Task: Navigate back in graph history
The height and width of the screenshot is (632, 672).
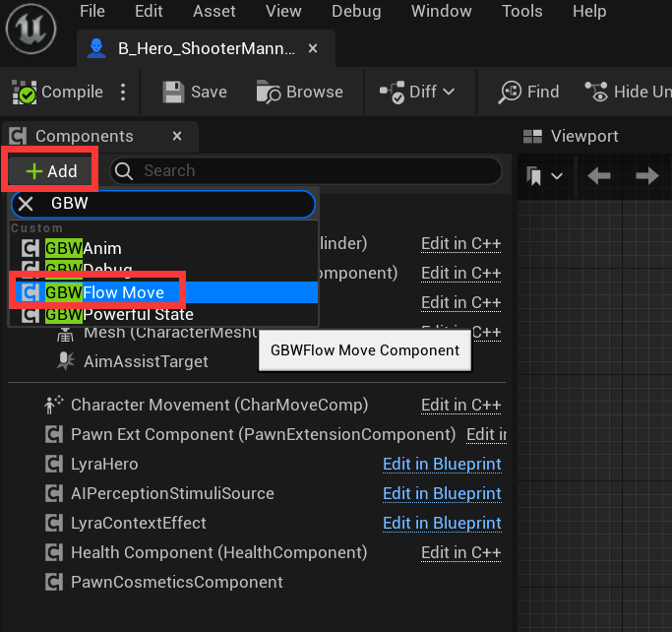Action: coord(599,176)
